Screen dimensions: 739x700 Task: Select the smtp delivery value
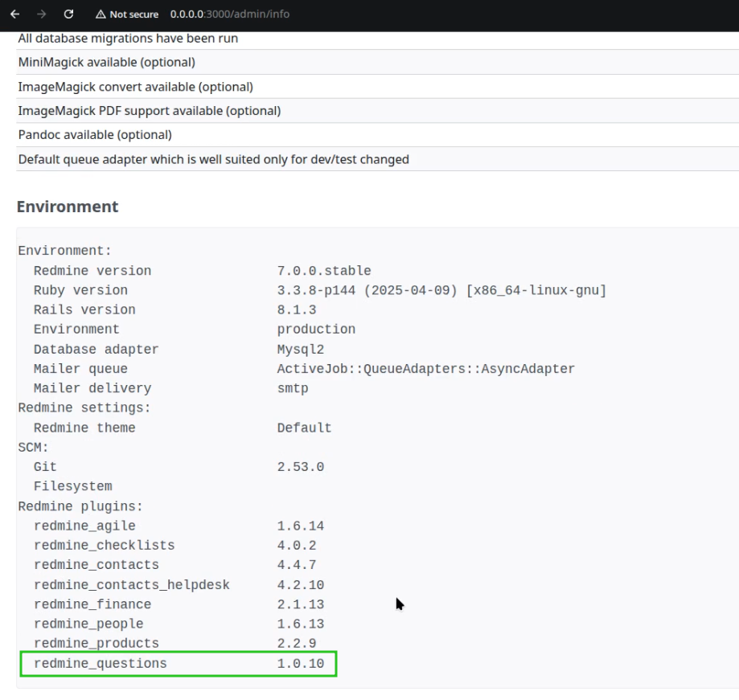click(x=293, y=388)
